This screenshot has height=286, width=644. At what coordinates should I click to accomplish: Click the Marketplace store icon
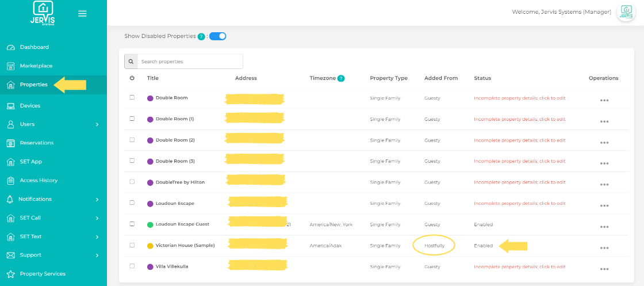(11, 66)
